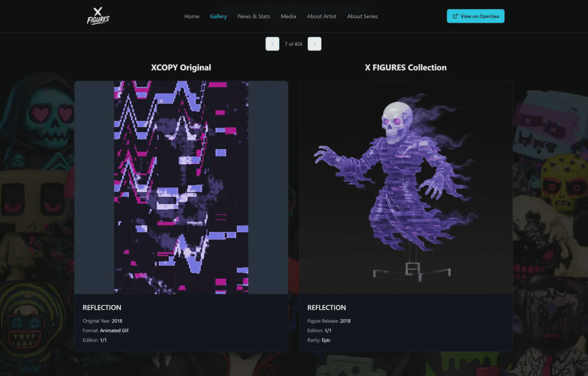Click 'Edition: 1/1' under figure card

point(319,331)
